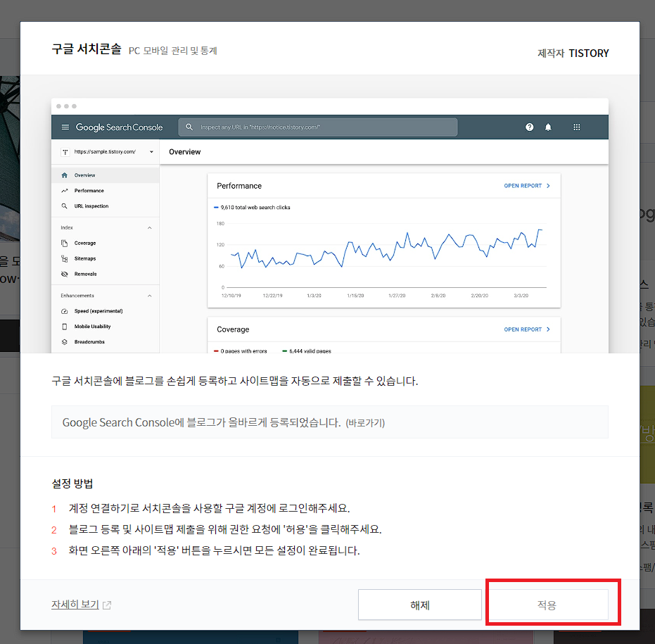Select Removals in the sidebar
This screenshot has height=644, width=655.
coord(106,274)
